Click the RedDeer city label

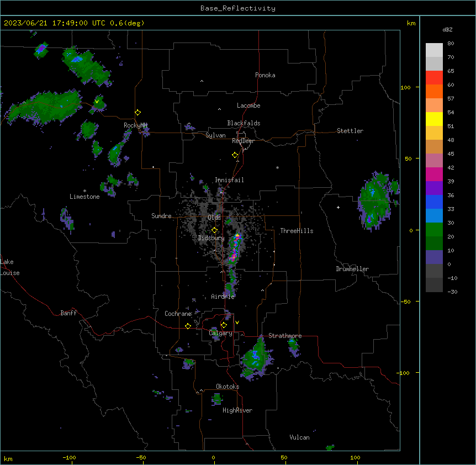tap(243, 141)
